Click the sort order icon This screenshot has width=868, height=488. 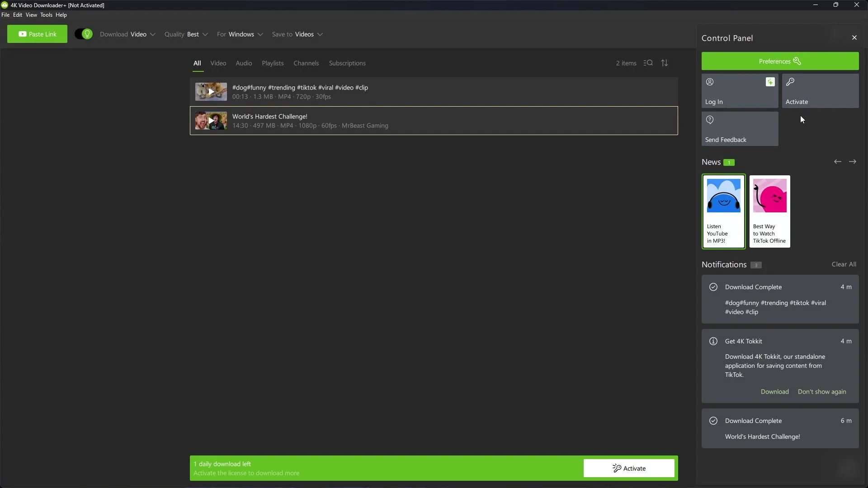pyautogui.click(x=665, y=63)
